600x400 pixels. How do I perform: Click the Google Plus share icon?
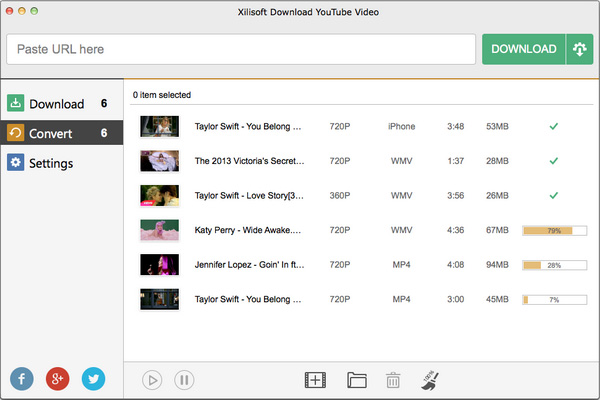click(58, 378)
